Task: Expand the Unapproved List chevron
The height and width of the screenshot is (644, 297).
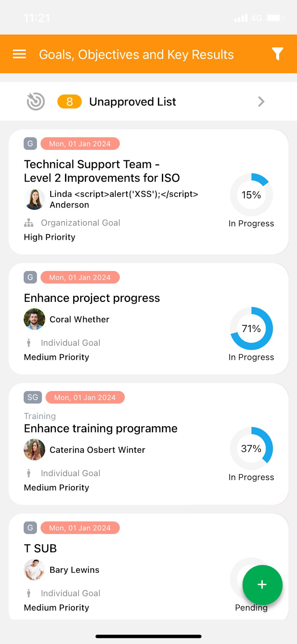Action: click(x=261, y=101)
